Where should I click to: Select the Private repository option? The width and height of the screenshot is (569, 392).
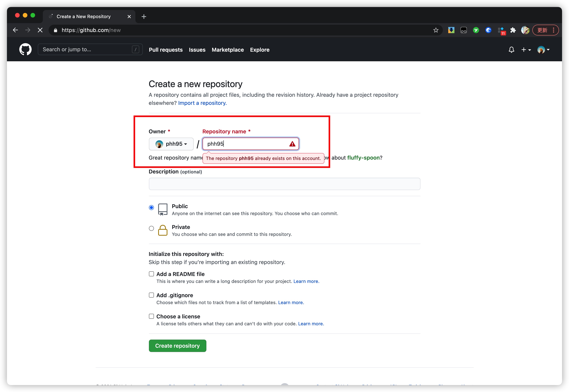click(151, 228)
